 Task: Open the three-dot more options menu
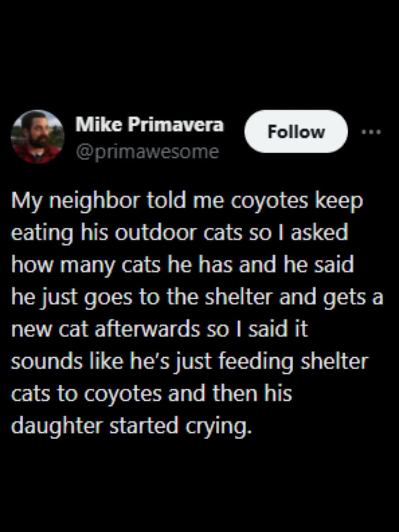[x=371, y=132]
